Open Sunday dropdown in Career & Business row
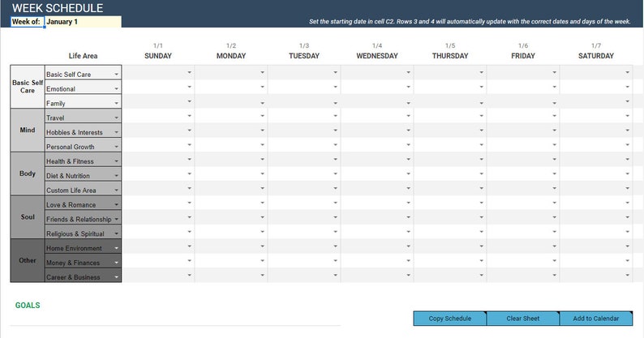Viewport: 644px width, 338px height. [189, 275]
